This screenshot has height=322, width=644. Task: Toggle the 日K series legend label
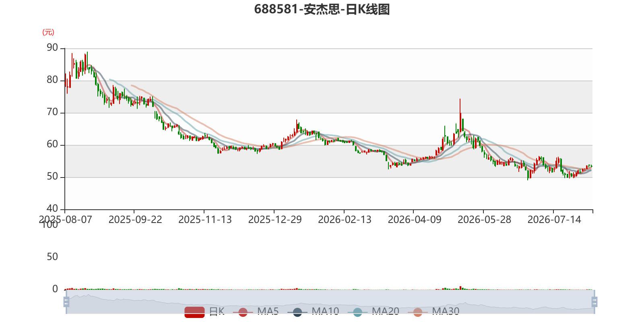217,311
